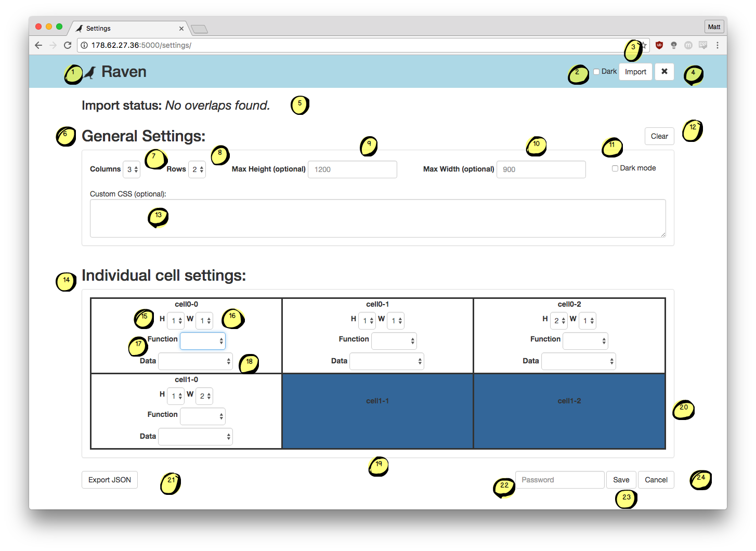Click the 'Individual cell settings:' heading
The width and height of the screenshot is (756, 551).
point(164,275)
